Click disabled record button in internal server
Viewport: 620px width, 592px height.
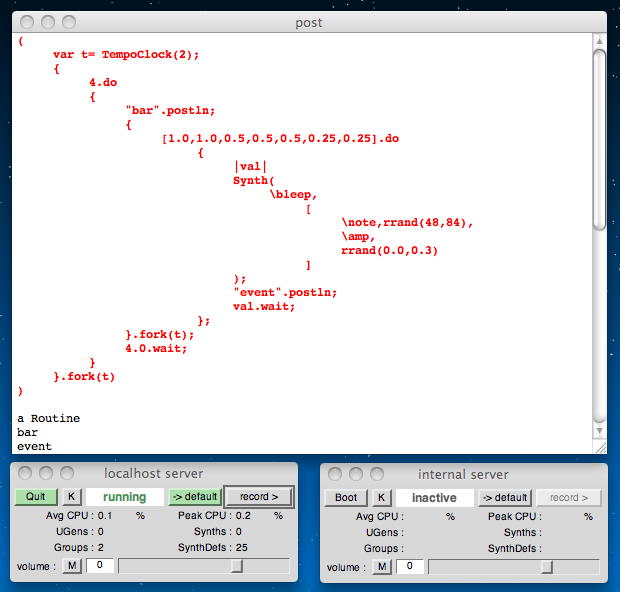click(569, 497)
